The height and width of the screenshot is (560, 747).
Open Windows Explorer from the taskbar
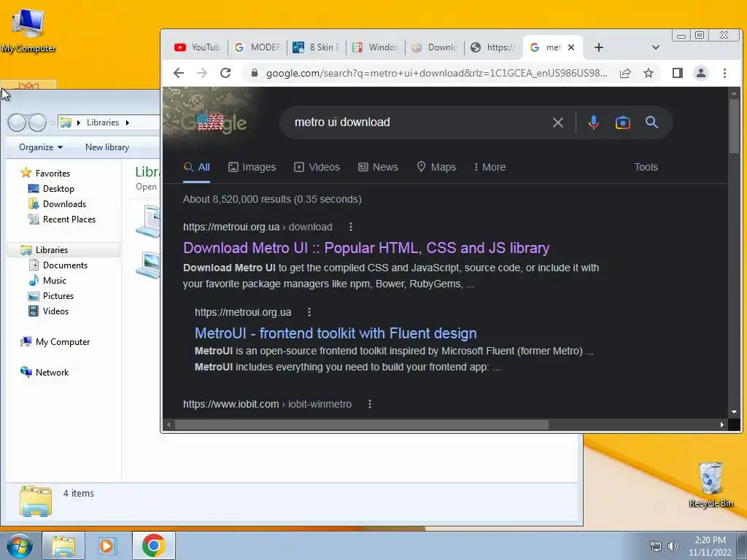click(63, 545)
